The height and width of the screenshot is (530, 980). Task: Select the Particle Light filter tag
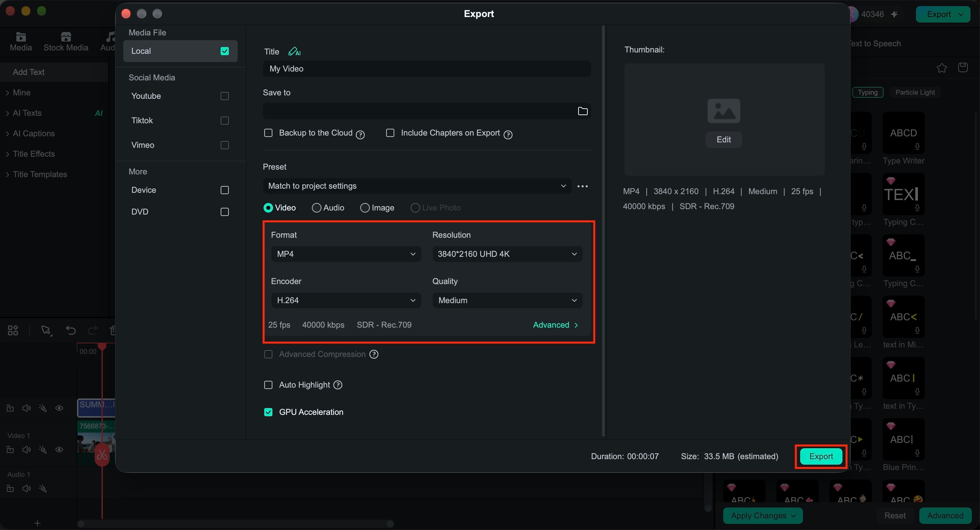[915, 92]
